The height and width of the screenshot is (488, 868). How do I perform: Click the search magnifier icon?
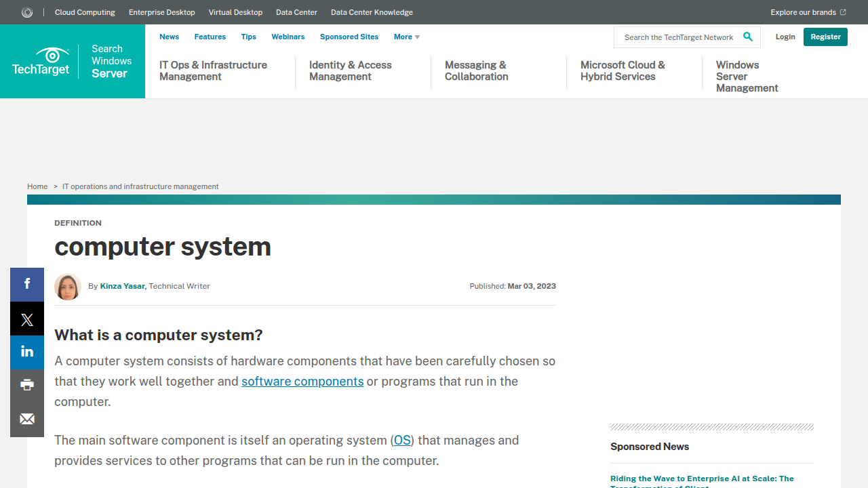pos(748,37)
